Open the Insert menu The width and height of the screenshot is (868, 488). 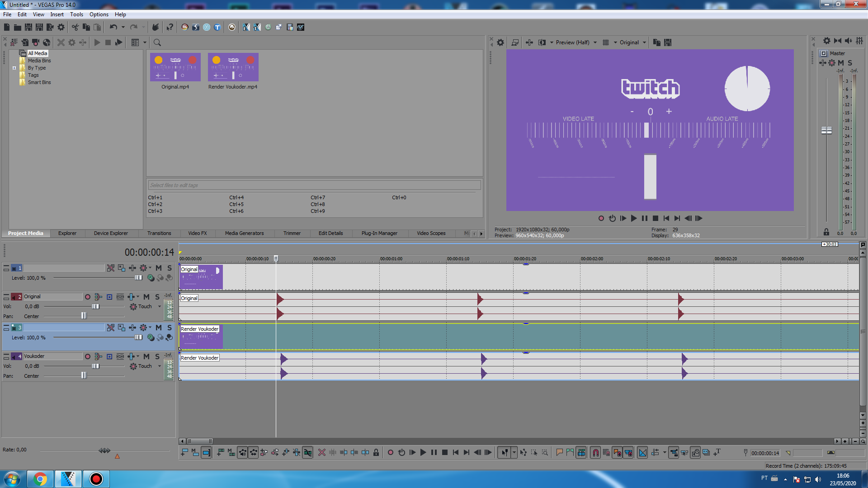(57, 14)
